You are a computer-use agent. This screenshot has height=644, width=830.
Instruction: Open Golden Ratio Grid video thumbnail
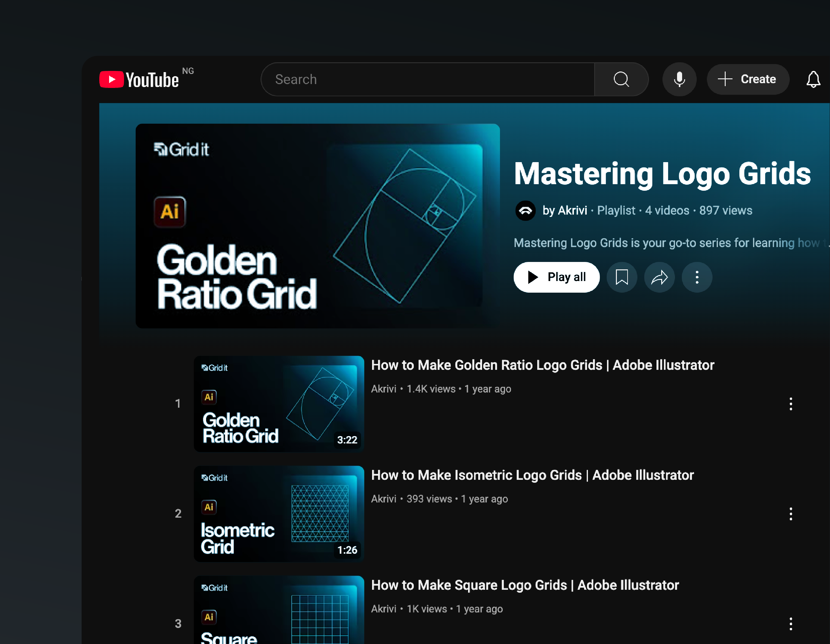tap(279, 404)
